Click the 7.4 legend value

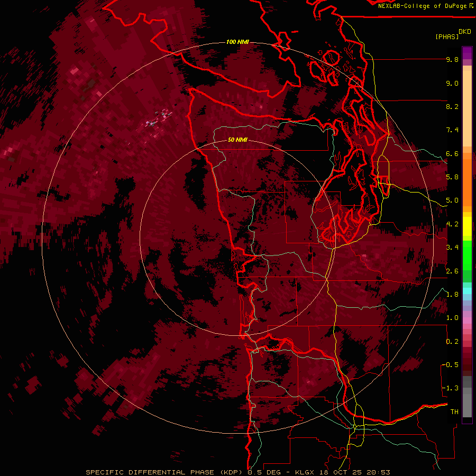coord(452,130)
